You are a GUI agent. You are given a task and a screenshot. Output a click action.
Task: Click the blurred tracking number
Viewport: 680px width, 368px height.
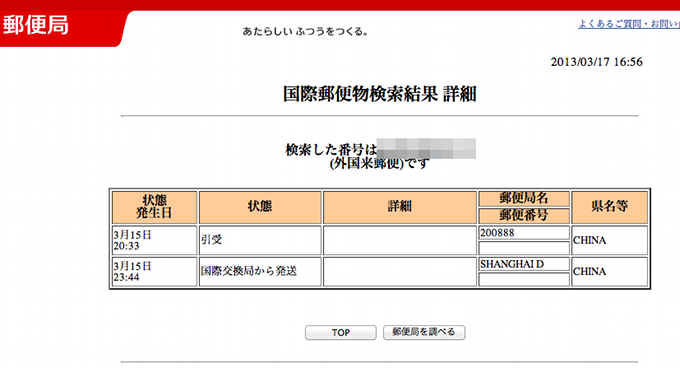point(426,148)
